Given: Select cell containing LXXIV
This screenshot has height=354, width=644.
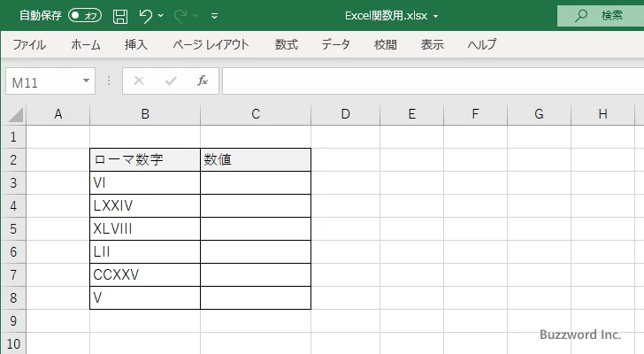Looking at the screenshot, I should coord(145,205).
